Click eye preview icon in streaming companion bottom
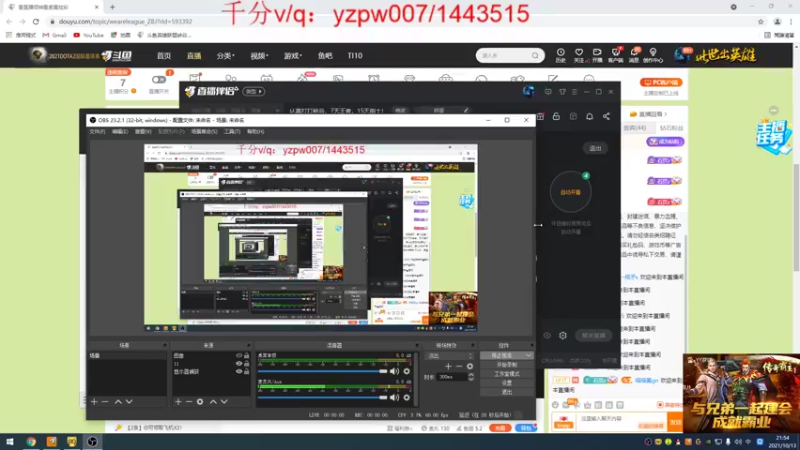Viewport: 800px width, 450px height. tap(547, 335)
